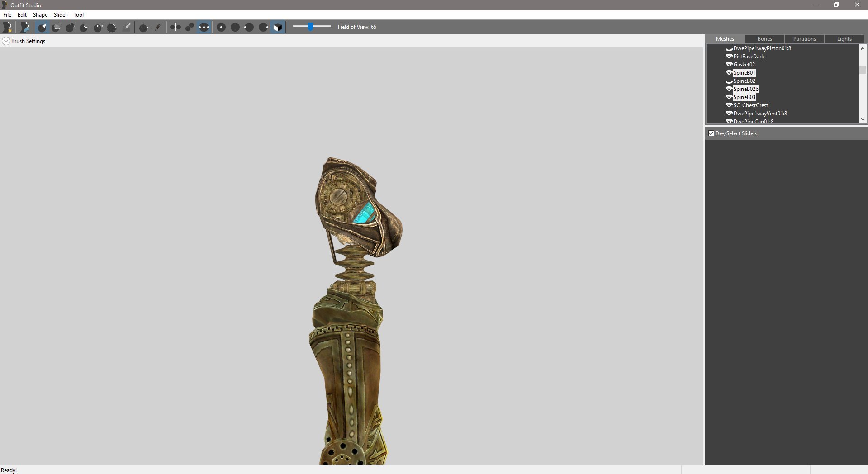Image resolution: width=868 pixels, height=474 pixels.
Task: Switch to the Partitions tab
Action: 805,39
